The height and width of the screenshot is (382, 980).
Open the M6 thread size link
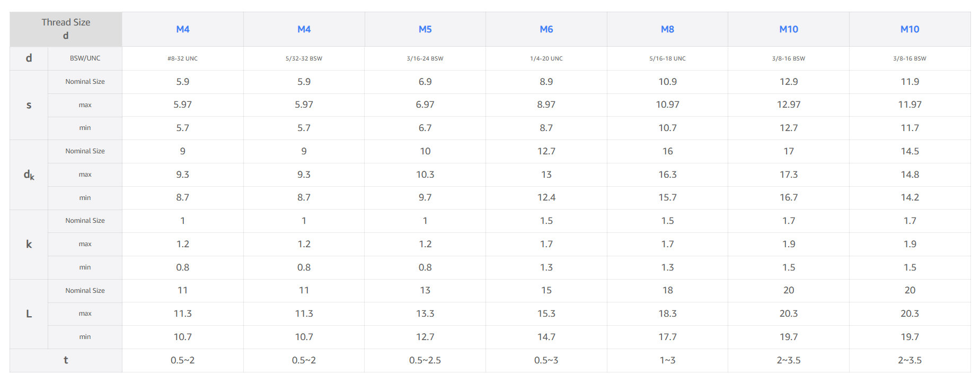tap(546, 29)
